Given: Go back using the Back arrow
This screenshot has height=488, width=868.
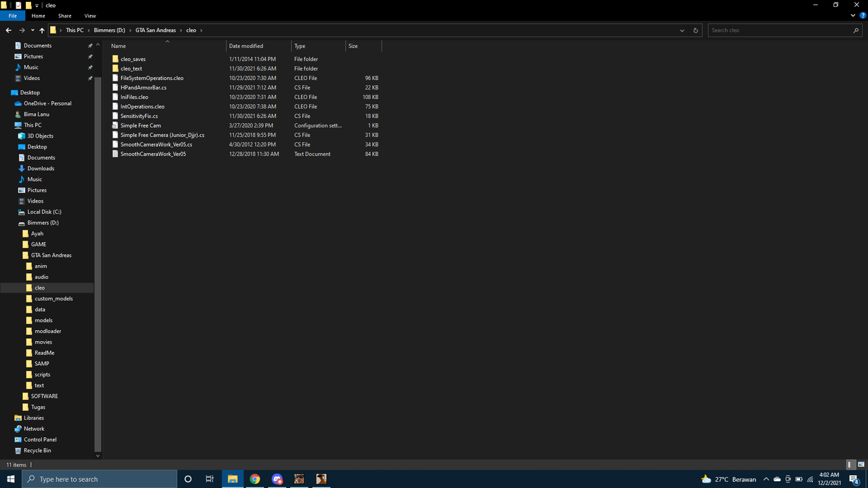Looking at the screenshot, I should click(x=8, y=30).
